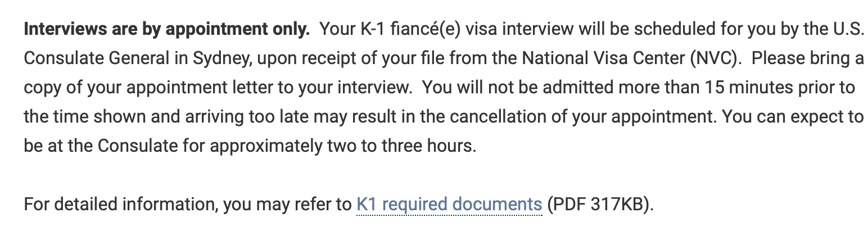The image size is (868, 235).
Task: Click the 'two to three hours' phrase
Action: coord(403,146)
